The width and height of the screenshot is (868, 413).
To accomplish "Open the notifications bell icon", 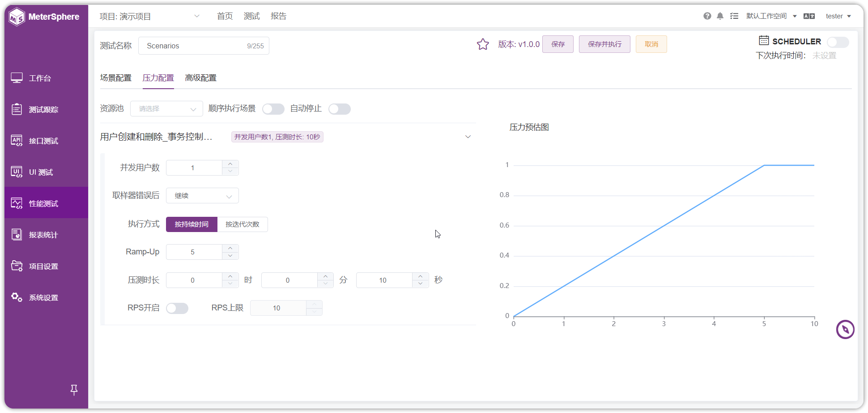I will tap(720, 16).
